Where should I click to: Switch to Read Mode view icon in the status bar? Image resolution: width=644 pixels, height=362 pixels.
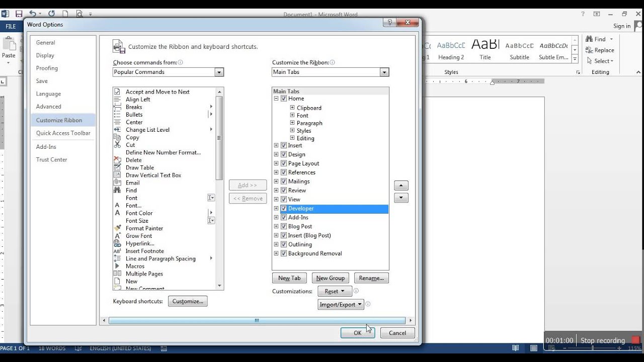tap(515, 348)
